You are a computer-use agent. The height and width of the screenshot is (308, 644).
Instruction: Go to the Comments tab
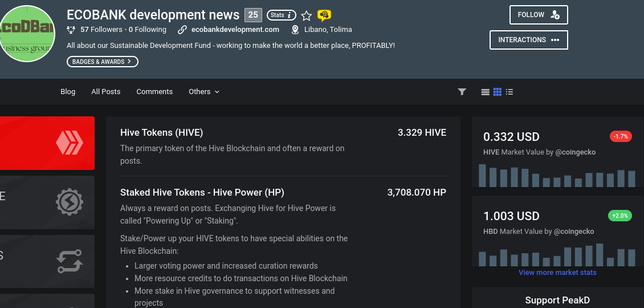pyautogui.click(x=154, y=92)
